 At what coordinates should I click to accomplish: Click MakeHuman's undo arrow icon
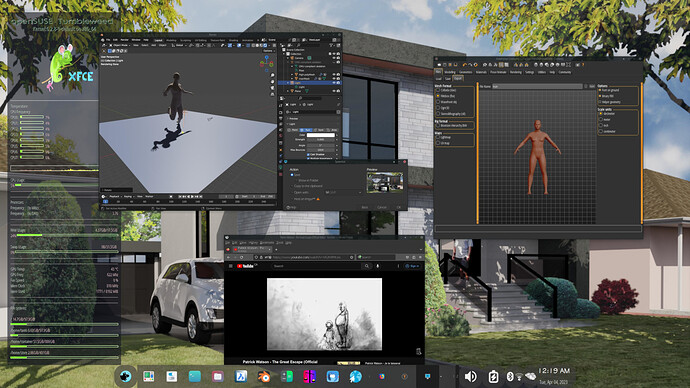pyautogui.click(x=465, y=65)
